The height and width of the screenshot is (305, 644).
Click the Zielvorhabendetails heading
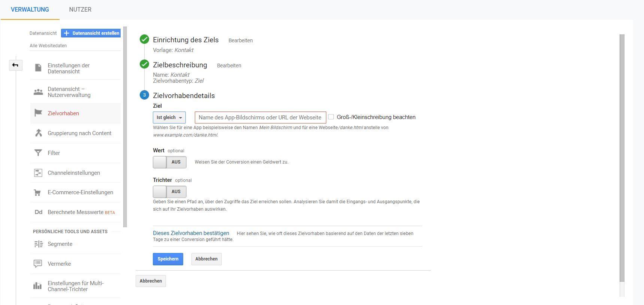184,96
